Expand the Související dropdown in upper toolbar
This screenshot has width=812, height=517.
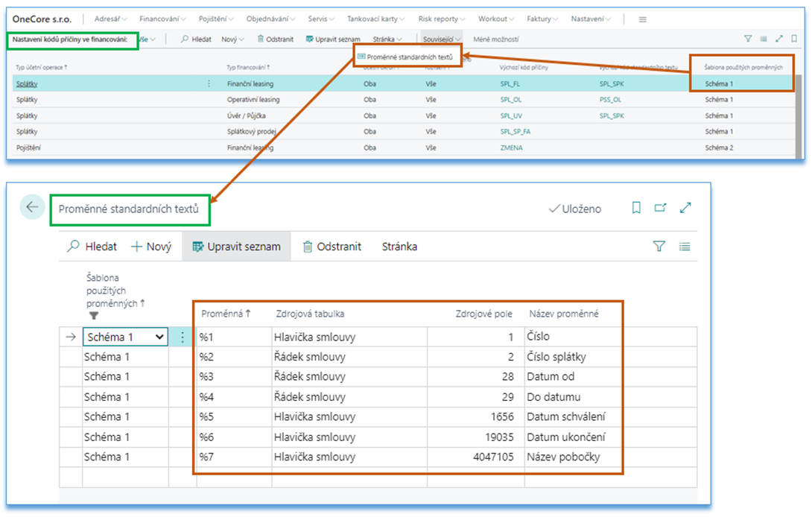[442, 39]
